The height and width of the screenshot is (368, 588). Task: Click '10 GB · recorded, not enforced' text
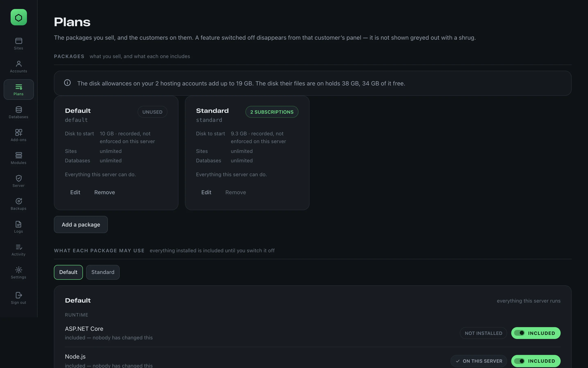pyautogui.click(x=127, y=138)
